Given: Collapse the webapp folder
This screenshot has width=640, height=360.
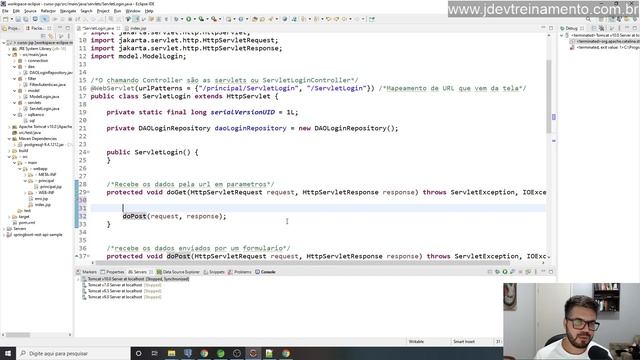Looking at the screenshot, I should click(x=20, y=169).
